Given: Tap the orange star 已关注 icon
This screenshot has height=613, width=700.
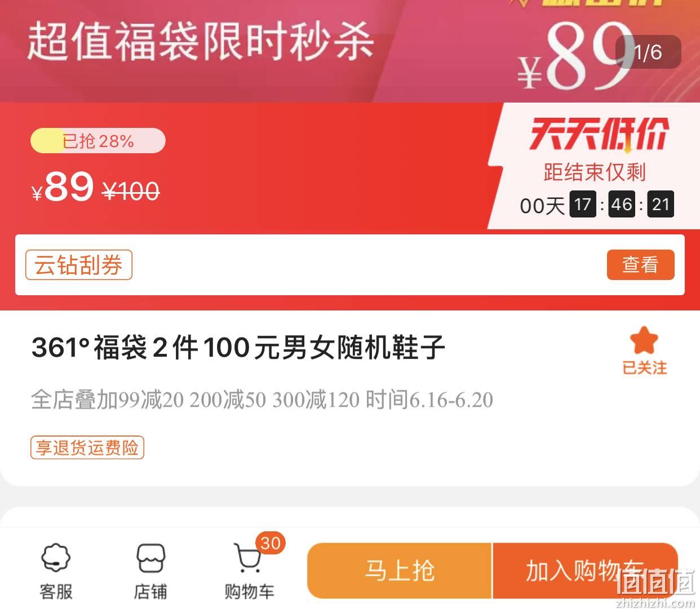Looking at the screenshot, I should [x=644, y=352].
